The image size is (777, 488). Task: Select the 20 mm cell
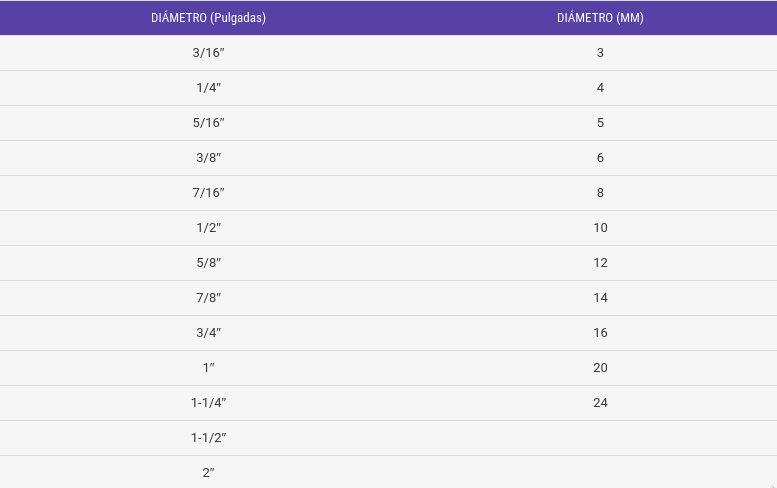click(x=600, y=368)
